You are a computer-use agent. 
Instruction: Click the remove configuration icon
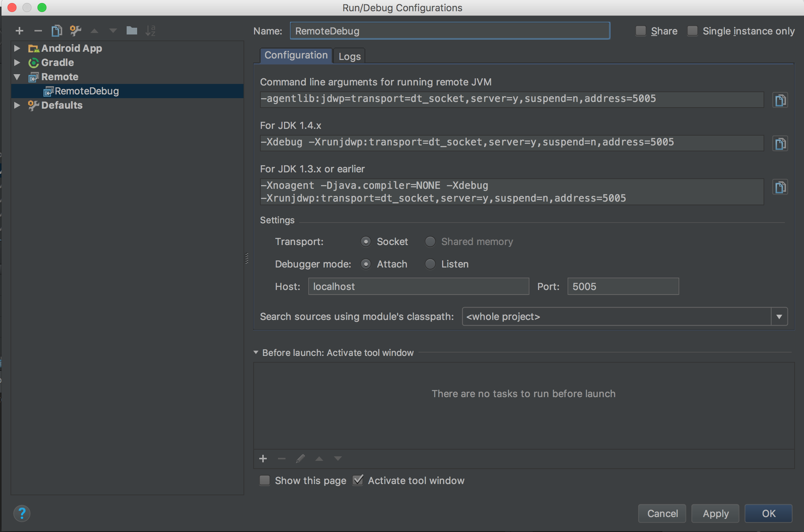(x=39, y=30)
